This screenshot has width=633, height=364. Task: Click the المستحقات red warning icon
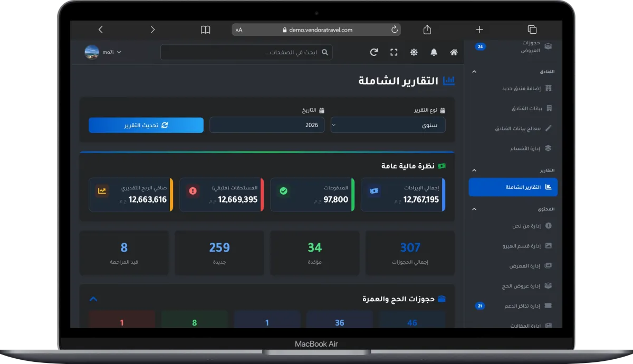pyautogui.click(x=193, y=191)
